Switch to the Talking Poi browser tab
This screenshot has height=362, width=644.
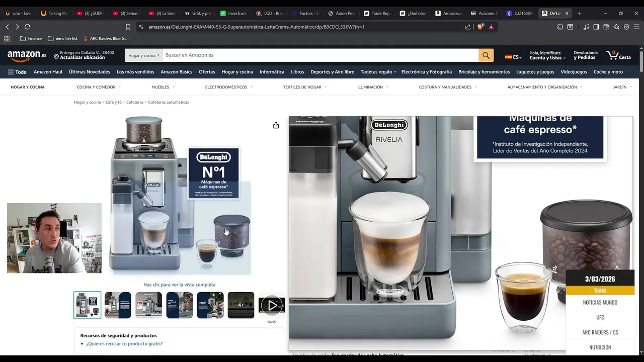pos(54,14)
